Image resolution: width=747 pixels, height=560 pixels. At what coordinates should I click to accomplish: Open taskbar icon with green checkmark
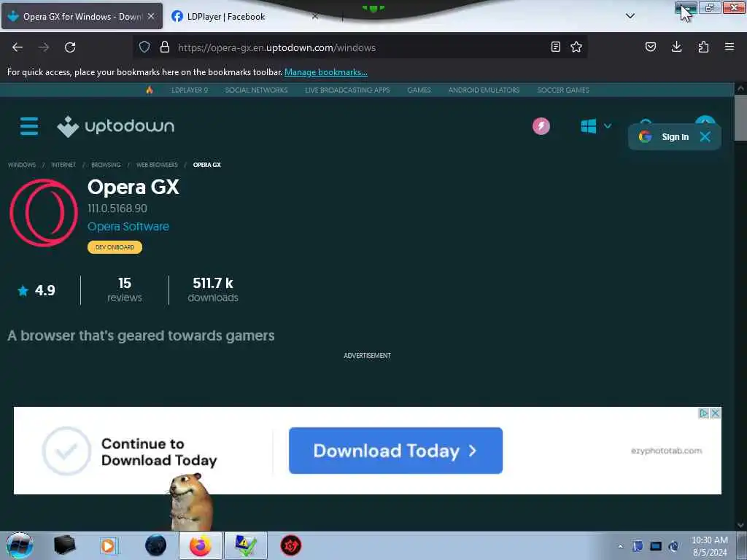(x=246, y=545)
